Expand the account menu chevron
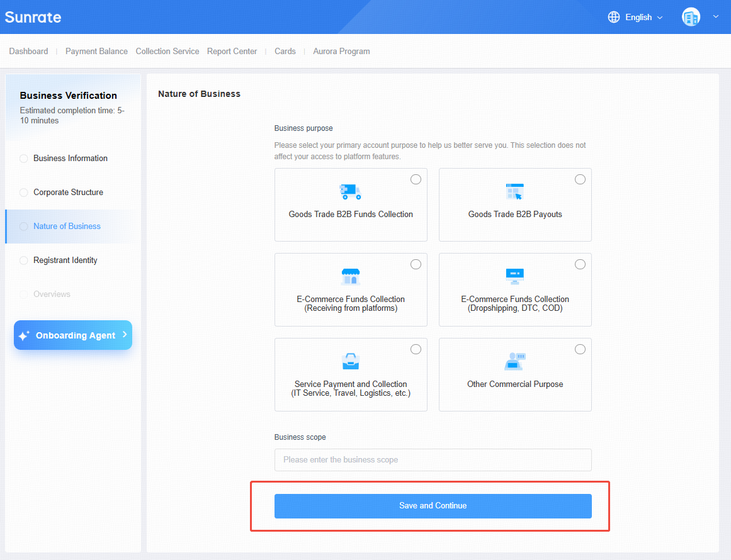The height and width of the screenshot is (560, 731). coord(716,17)
